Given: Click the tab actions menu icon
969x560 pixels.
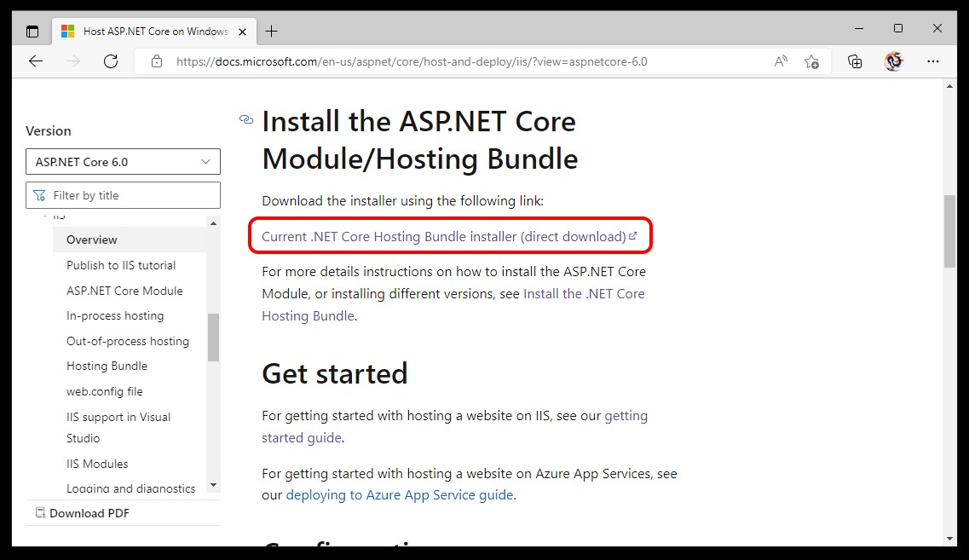Looking at the screenshot, I should coord(32,32).
